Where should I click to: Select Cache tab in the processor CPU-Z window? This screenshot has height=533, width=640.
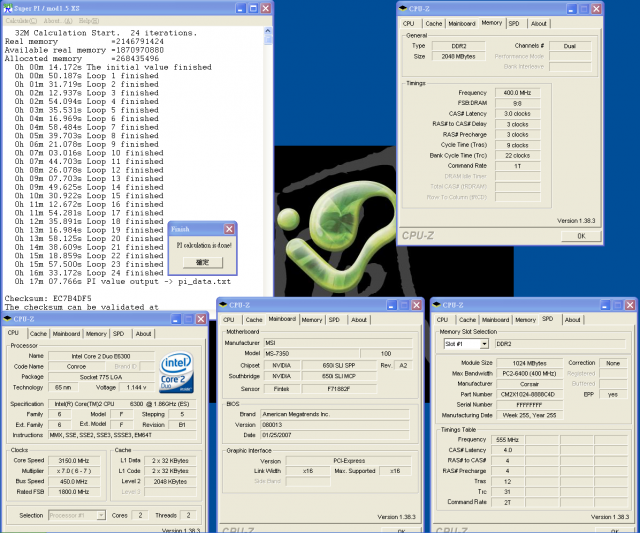(38, 334)
